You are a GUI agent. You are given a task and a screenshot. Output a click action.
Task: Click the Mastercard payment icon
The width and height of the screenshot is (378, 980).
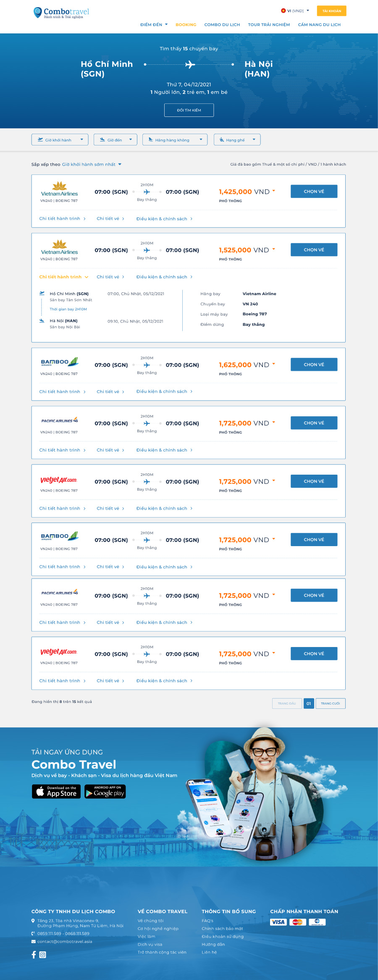[x=297, y=922]
